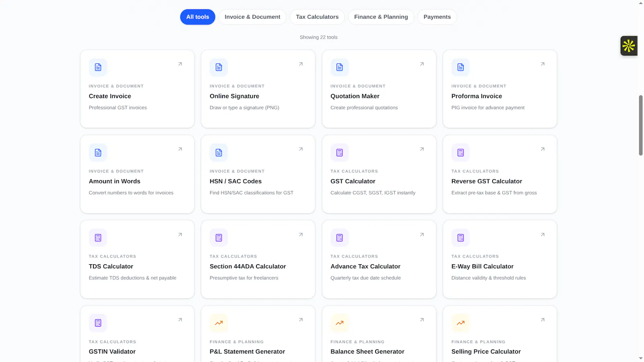Click the P&L Statement Generator chart icon
The width and height of the screenshot is (644, 362).
tap(219, 323)
